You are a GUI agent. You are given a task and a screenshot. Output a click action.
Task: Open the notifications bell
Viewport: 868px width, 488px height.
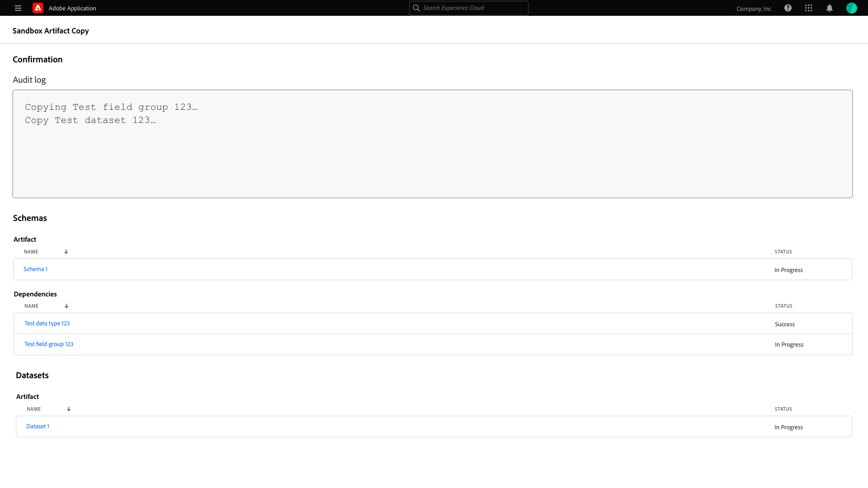(830, 8)
